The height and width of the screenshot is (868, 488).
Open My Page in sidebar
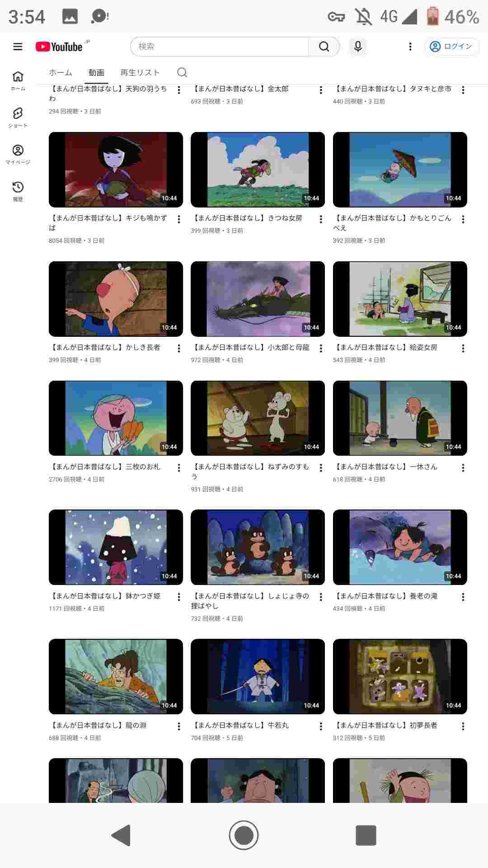18,154
